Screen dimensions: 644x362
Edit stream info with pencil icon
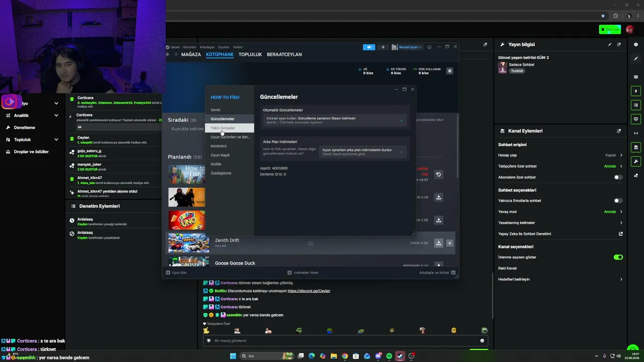point(610,45)
